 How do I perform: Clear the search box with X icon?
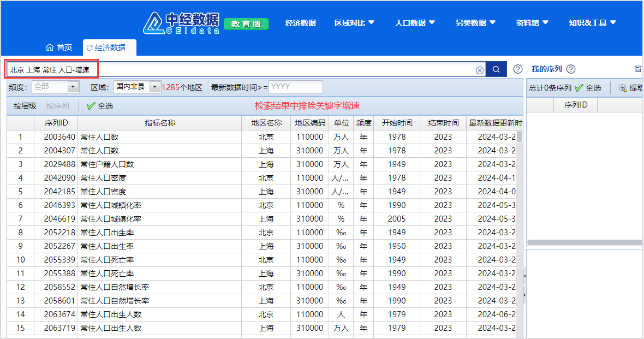coord(479,70)
